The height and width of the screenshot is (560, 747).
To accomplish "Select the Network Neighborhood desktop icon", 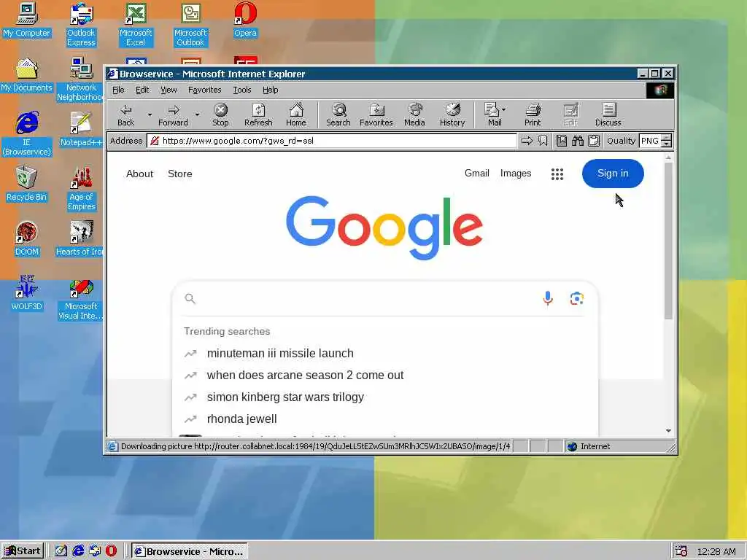I will (81, 79).
